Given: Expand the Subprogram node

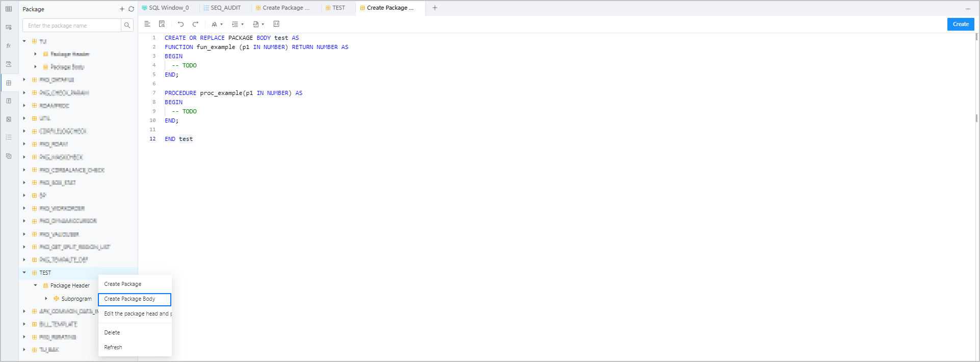Looking at the screenshot, I should [x=46, y=299].
